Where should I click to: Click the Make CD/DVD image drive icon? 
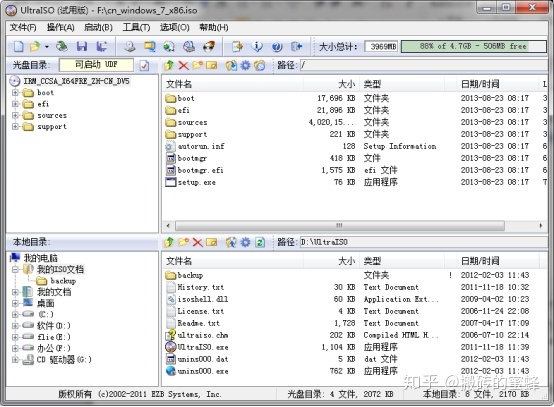coord(130,46)
